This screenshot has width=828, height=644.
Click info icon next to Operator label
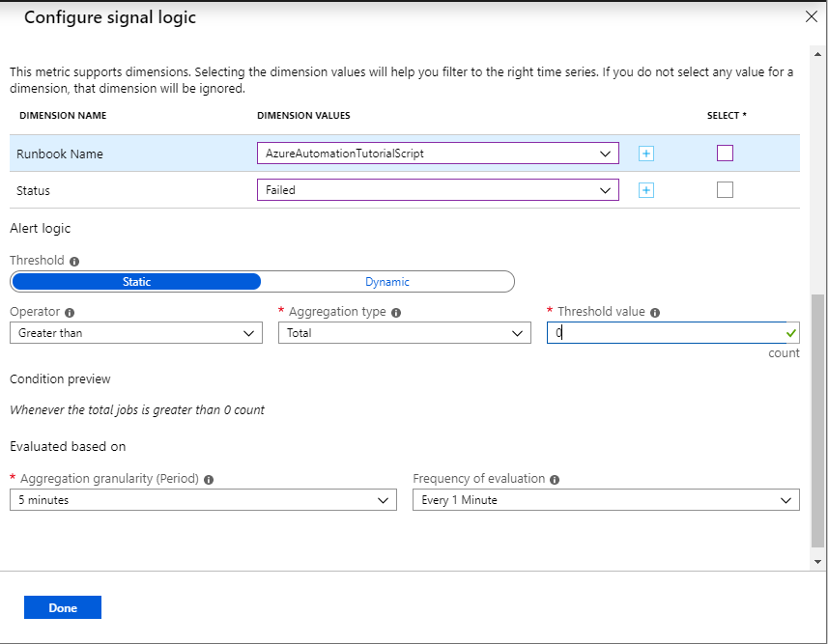(x=70, y=313)
